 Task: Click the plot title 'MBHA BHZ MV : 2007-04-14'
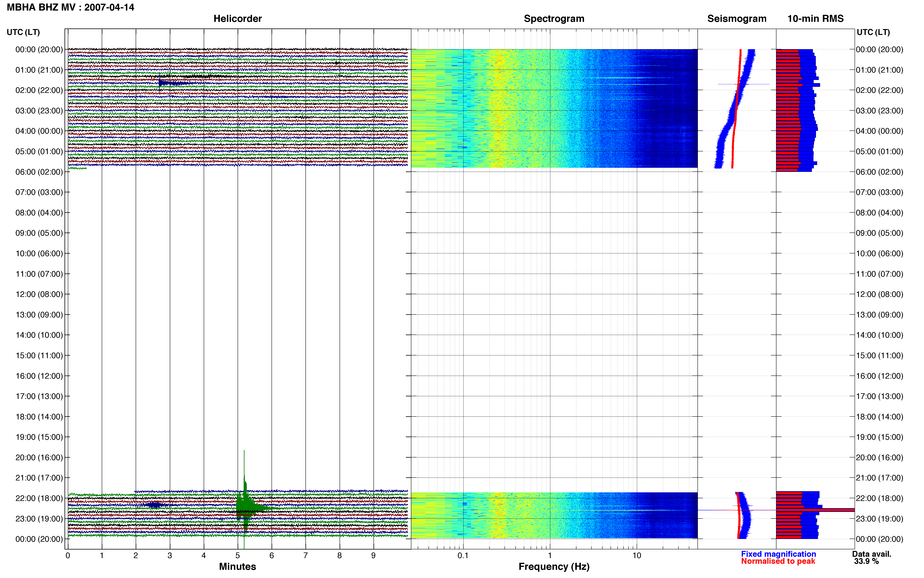[x=71, y=7]
